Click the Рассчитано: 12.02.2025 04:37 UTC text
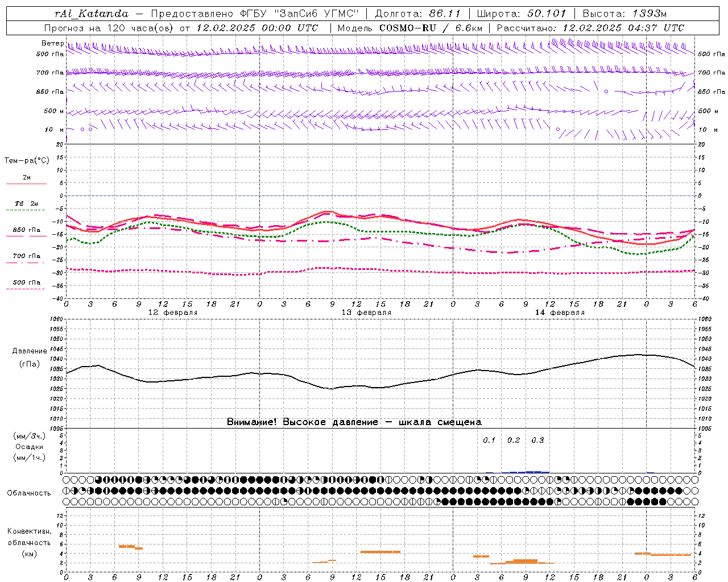Viewport: 728px width, 582px height. click(590, 28)
